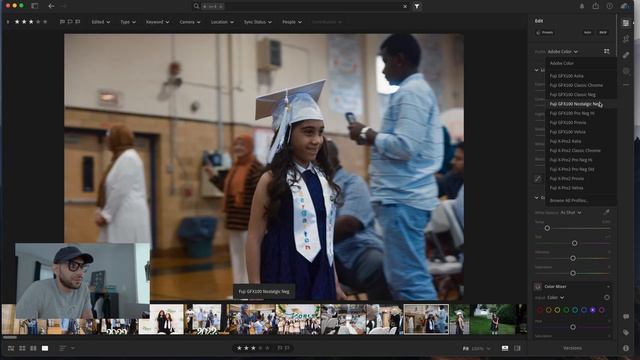Image resolution: width=640 pixels, height=360 pixels.
Task: Select the Crop and Rotate tool
Action: (x=626, y=39)
